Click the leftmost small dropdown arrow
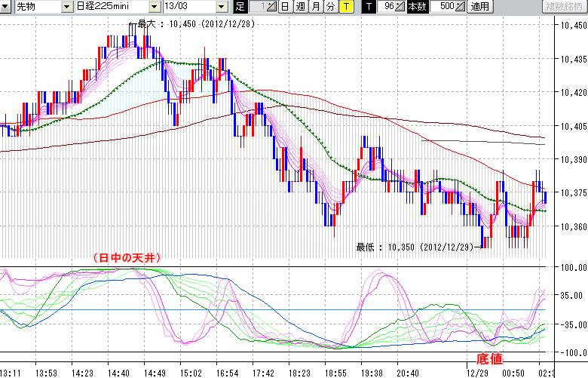 (x=7, y=7)
